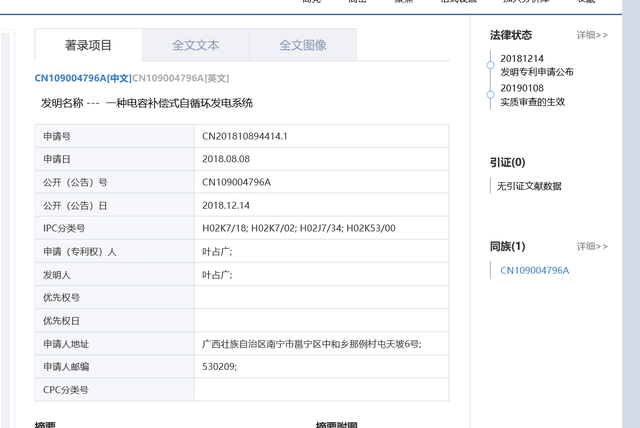Open the 全文文本 tab

[196, 45]
